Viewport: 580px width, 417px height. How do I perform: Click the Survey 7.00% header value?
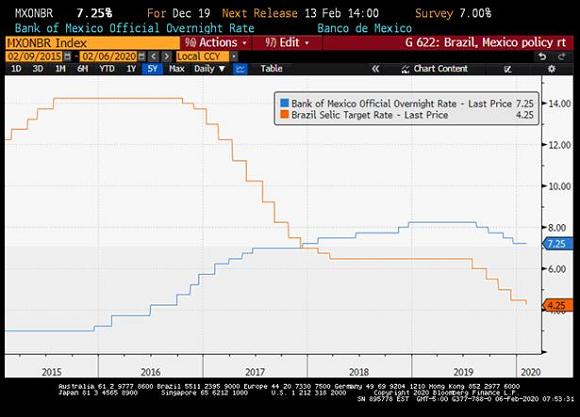point(453,13)
